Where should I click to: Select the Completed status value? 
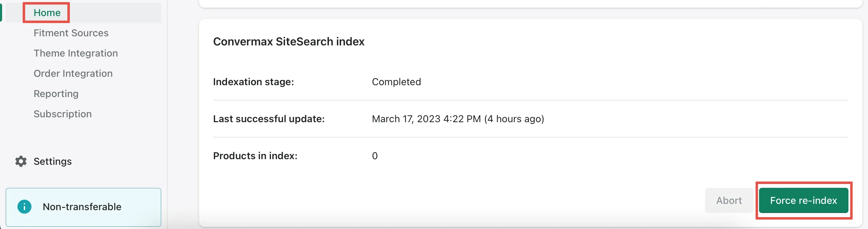click(396, 82)
